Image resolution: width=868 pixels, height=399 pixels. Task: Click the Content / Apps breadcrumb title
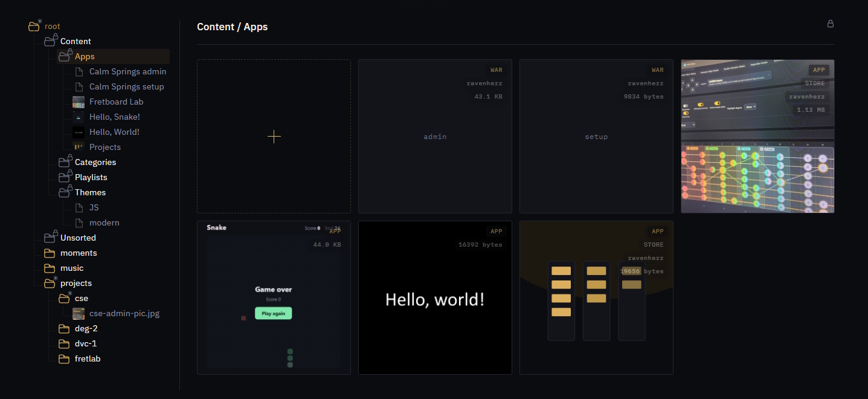[232, 27]
